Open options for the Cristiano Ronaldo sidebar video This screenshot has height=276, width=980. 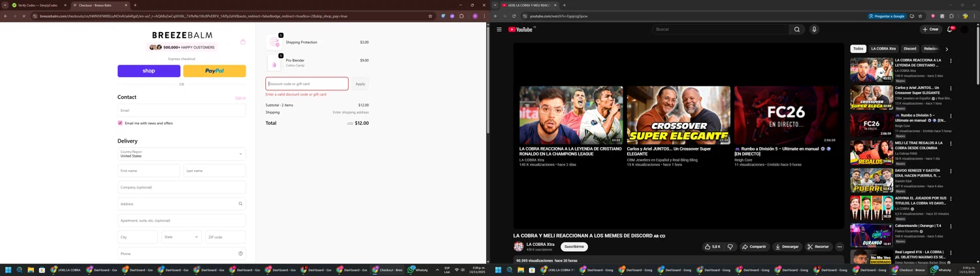(951, 61)
